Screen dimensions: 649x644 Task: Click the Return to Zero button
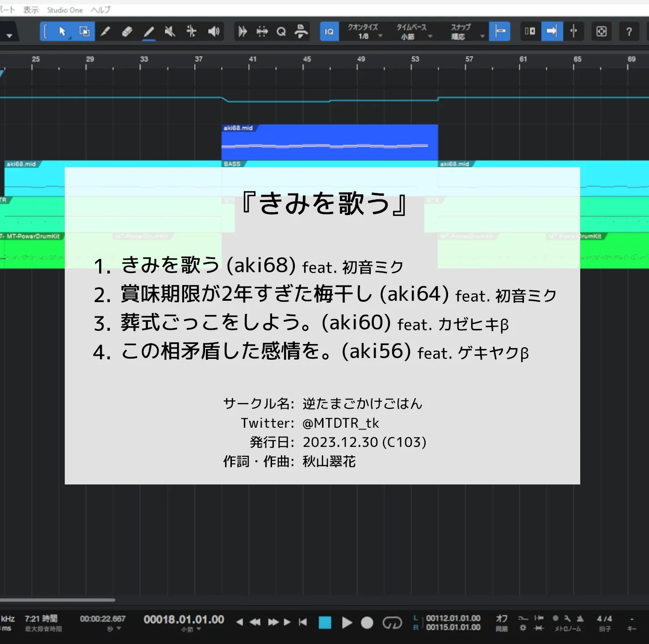coord(303,622)
